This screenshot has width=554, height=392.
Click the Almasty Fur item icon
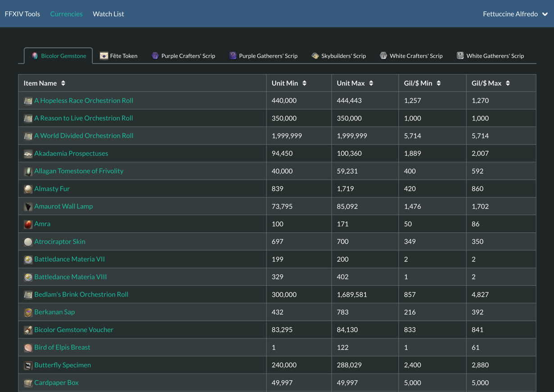(28, 189)
